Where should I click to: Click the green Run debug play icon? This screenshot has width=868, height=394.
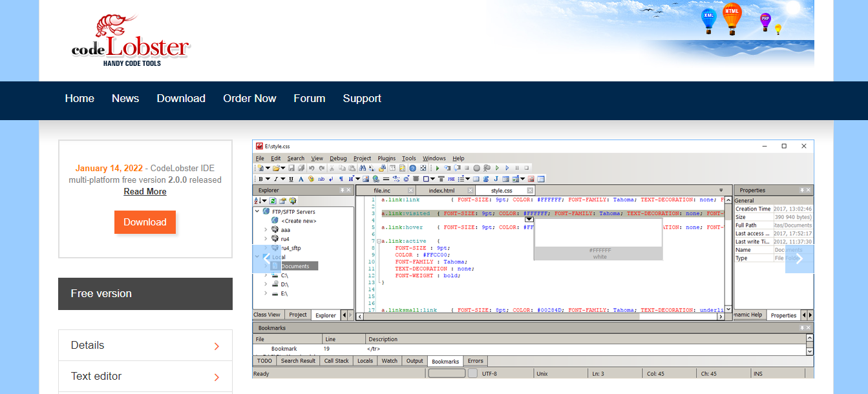(438, 168)
